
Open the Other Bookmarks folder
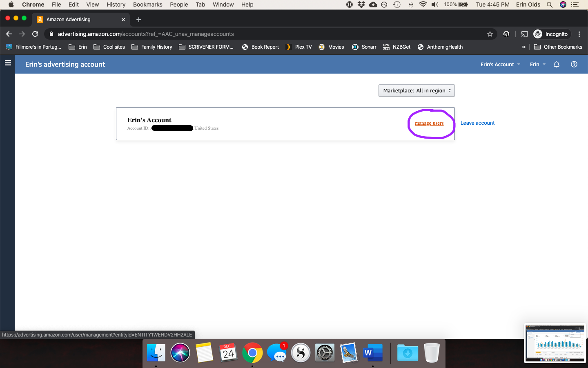(558, 47)
